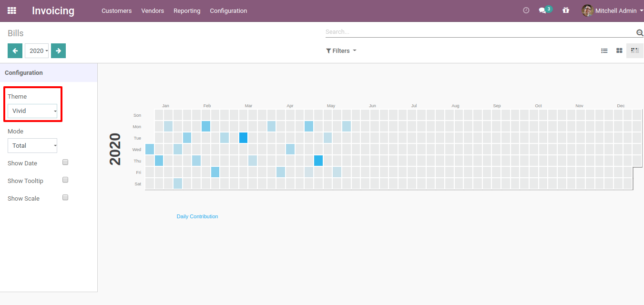The width and height of the screenshot is (644, 305).
Task: Click the gift box icon
Action: coord(566,10)
